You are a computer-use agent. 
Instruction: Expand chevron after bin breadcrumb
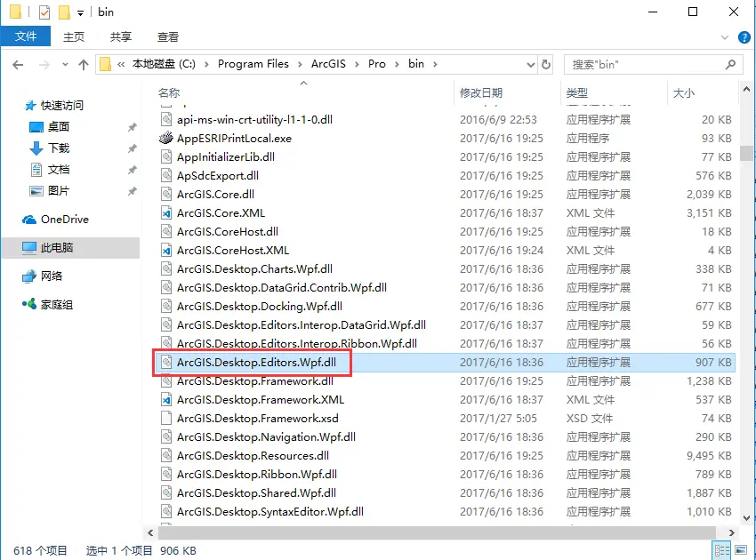click(x=435, y=65)
